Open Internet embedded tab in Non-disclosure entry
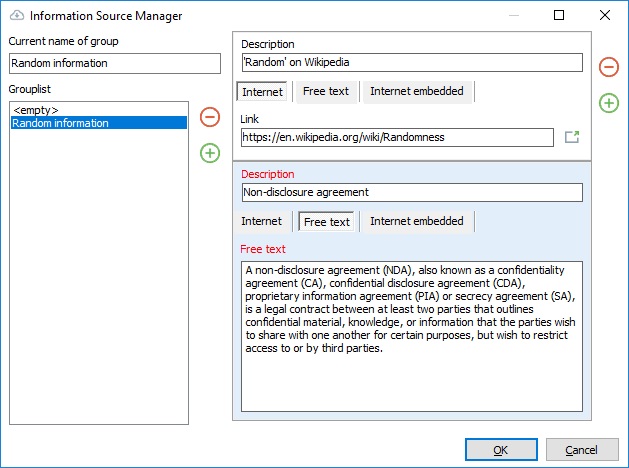This screenshot has width=629, height=468. coord(417,221)
